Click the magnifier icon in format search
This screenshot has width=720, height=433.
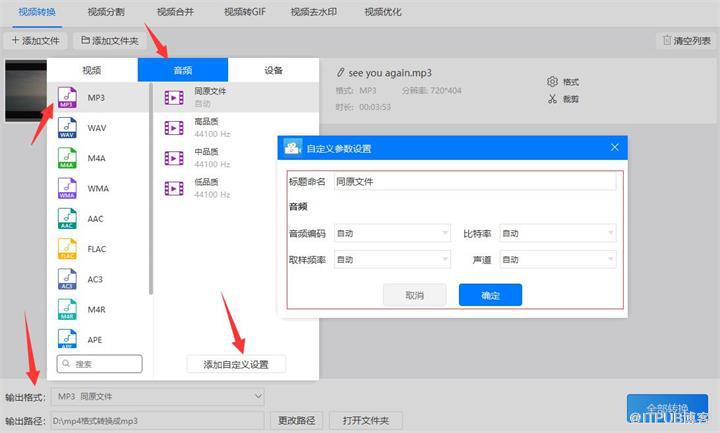pos(66,364)
